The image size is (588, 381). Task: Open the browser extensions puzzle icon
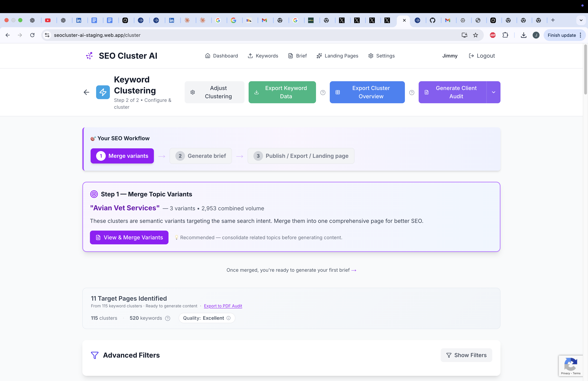click(505, 35)
